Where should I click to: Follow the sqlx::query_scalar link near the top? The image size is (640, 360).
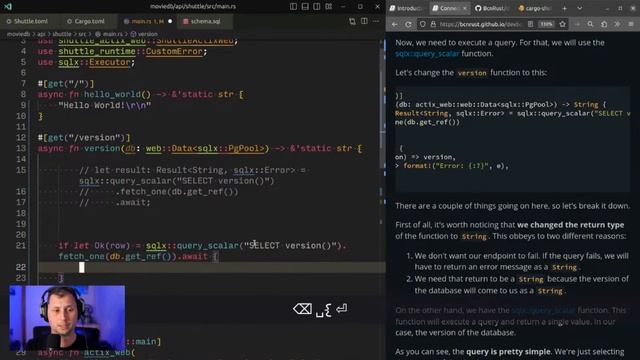(x=427, y=53)
